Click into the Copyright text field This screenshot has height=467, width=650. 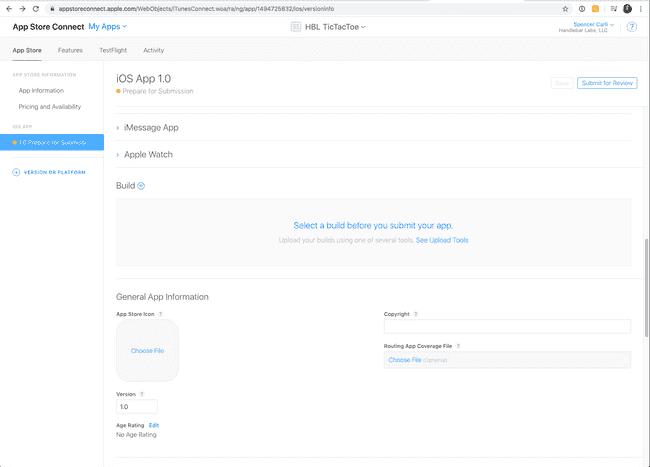(x=507, y=327)
